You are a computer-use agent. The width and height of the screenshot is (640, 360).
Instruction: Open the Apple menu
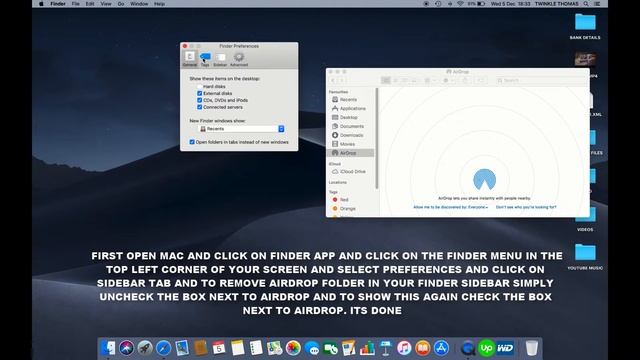41,4
